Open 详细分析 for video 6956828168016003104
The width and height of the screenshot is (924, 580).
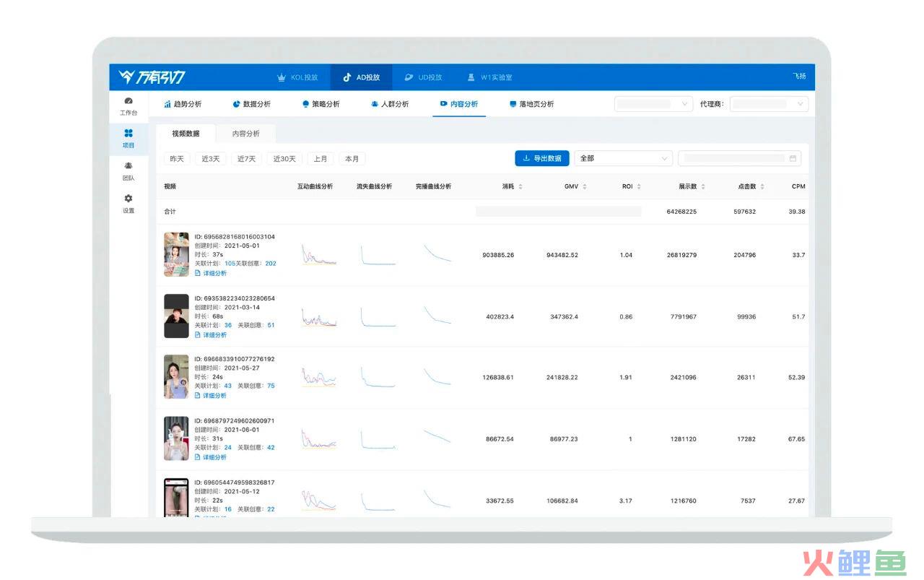point(211,273)
